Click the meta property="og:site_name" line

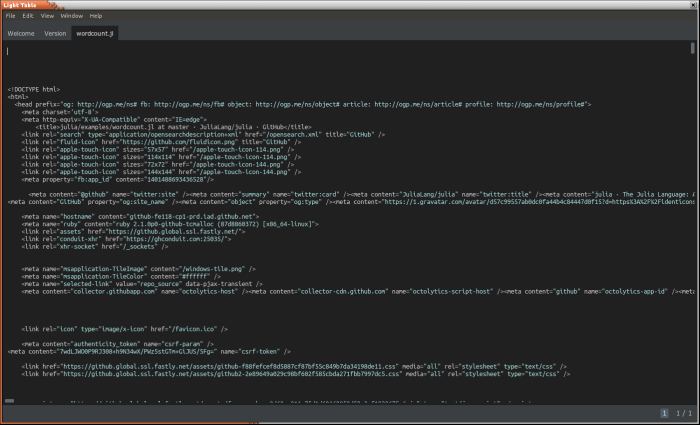[x=351, y=202]
